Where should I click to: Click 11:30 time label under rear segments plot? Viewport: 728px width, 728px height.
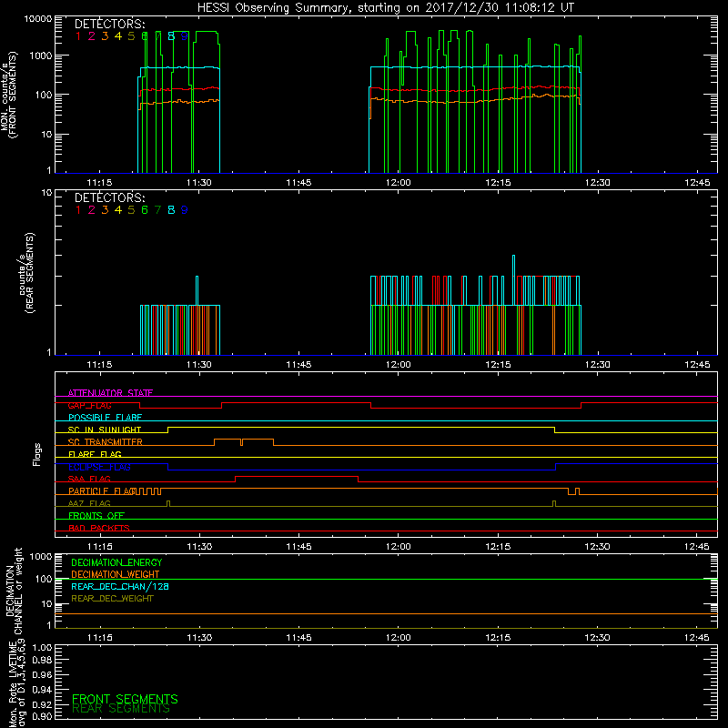(x=199, y=365)
